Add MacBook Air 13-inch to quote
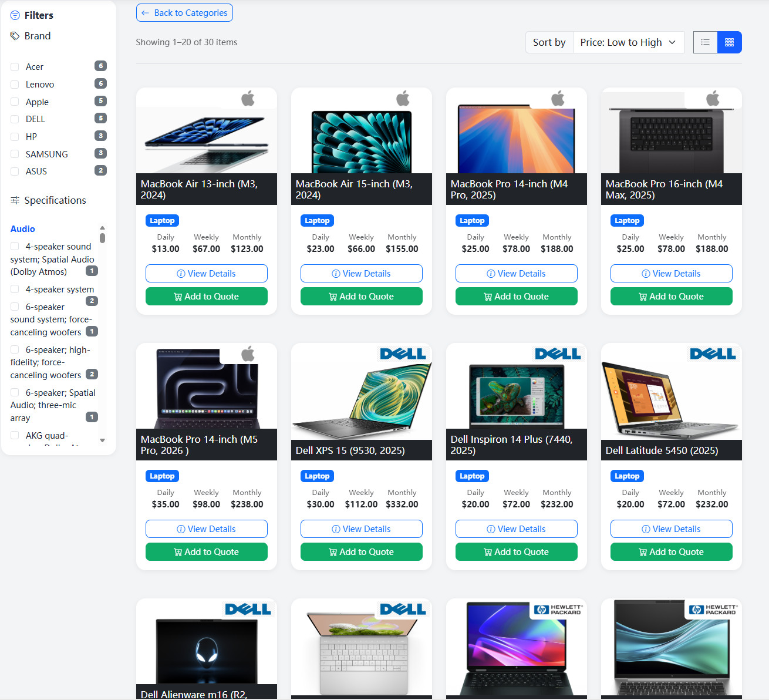 [207, 297]
